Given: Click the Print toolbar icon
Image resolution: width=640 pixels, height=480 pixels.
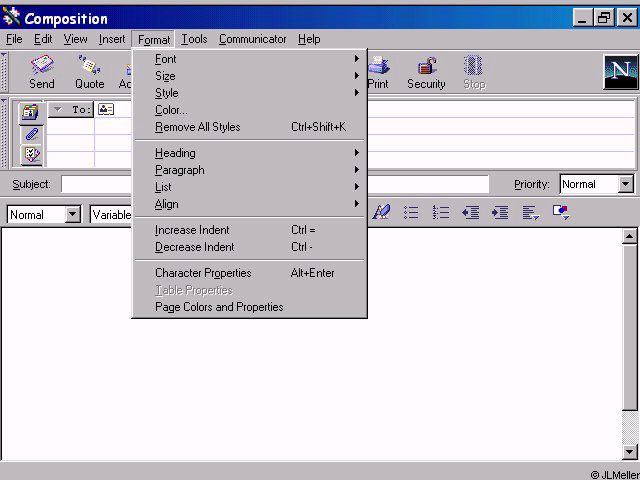Looking at the screenshot, I should pos(378,72).
